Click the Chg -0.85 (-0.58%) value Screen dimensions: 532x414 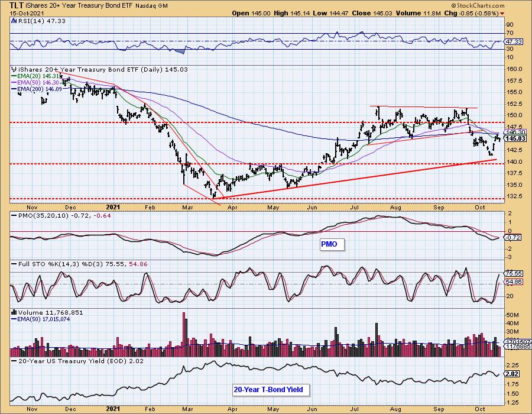pyautogui.click(x=471, y=13)
